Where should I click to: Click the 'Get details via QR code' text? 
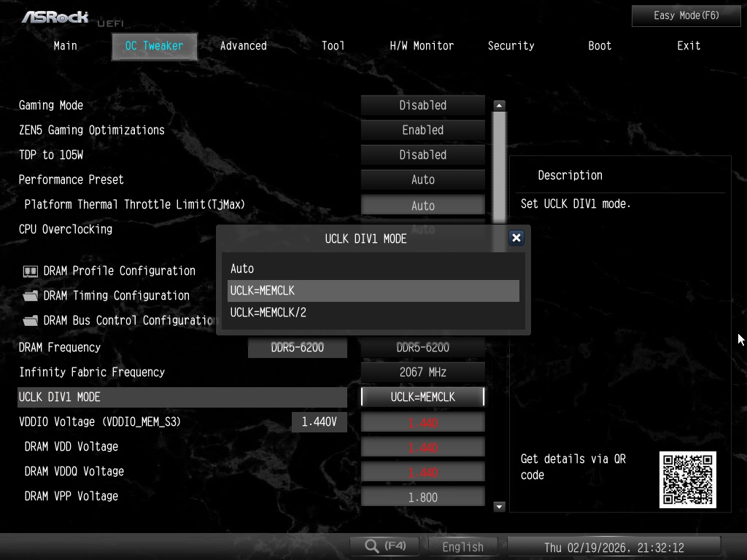point(573,467)
